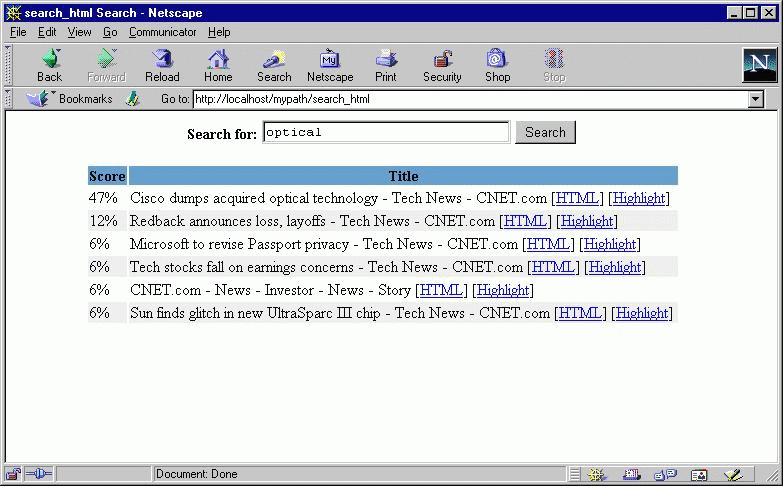783x486 pixels.
Task: Expand the Go to URL history dropdown
Action: (x=756, y=99)
